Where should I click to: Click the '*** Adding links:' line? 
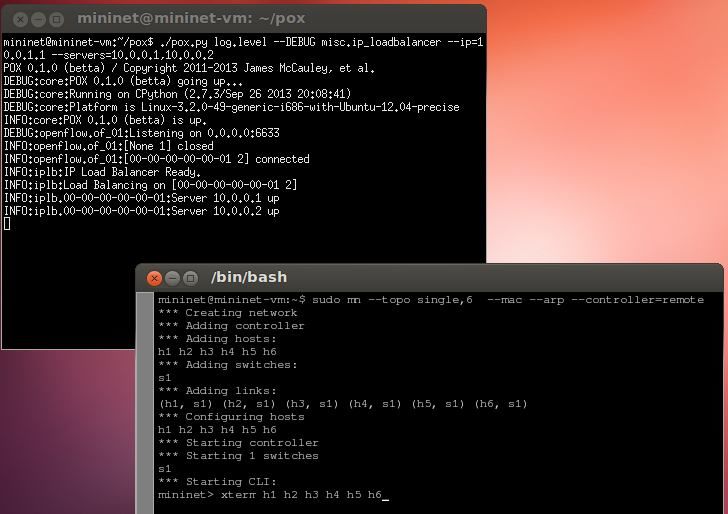pyautogui.click(x=217, y=390)
